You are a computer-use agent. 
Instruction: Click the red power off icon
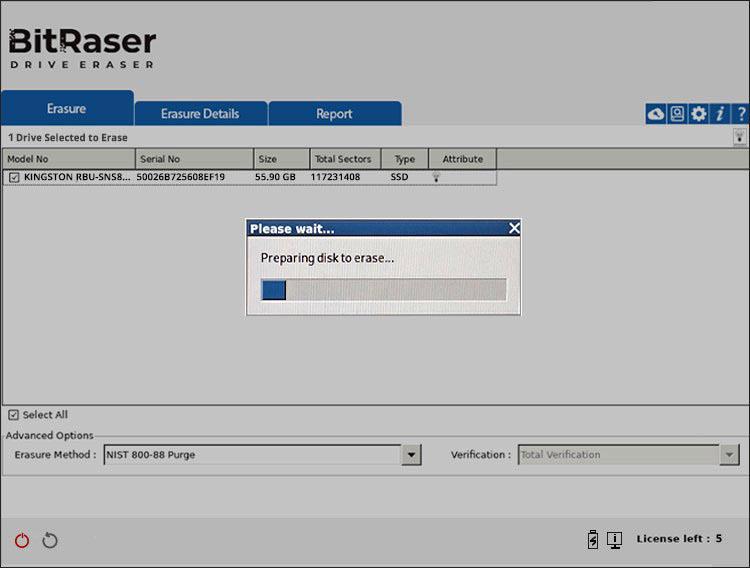click(x=22, y=540)
